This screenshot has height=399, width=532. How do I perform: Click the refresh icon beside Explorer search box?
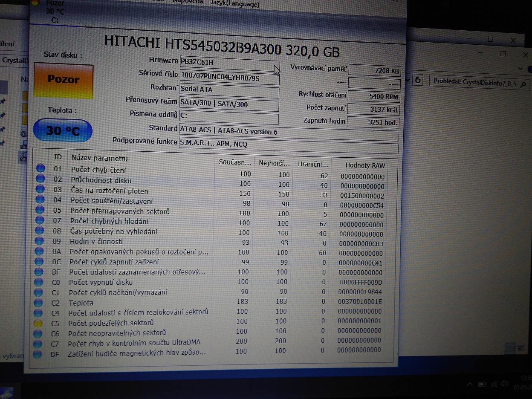click(418, 81)
